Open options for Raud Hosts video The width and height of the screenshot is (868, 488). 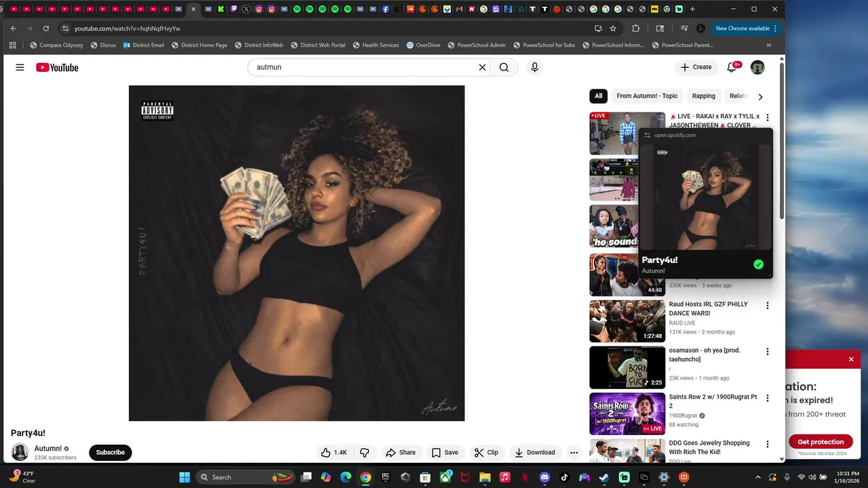pos(768,306)
